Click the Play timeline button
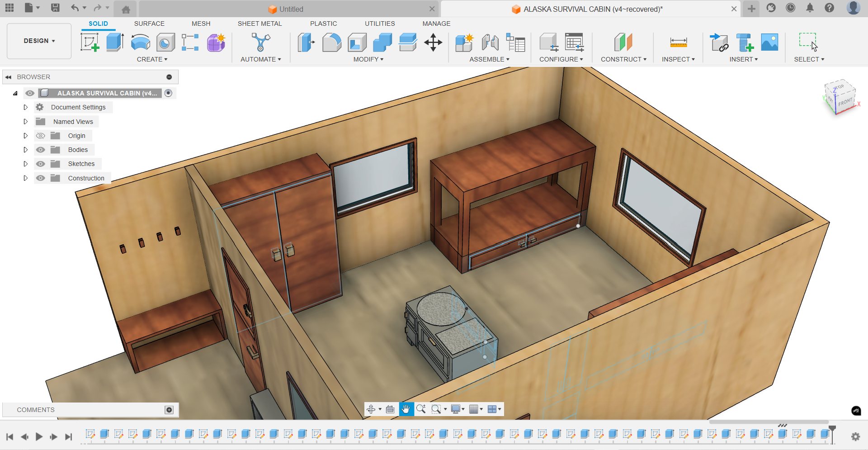This screenshot has height=450, width=868. pyautogui.click(x=39, y=436)
